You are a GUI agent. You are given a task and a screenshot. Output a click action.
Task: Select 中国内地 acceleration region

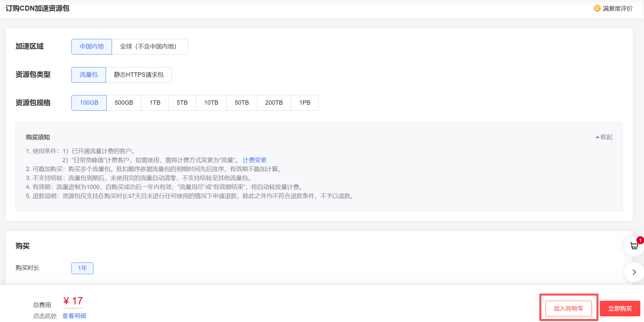(x=92, y=47)
